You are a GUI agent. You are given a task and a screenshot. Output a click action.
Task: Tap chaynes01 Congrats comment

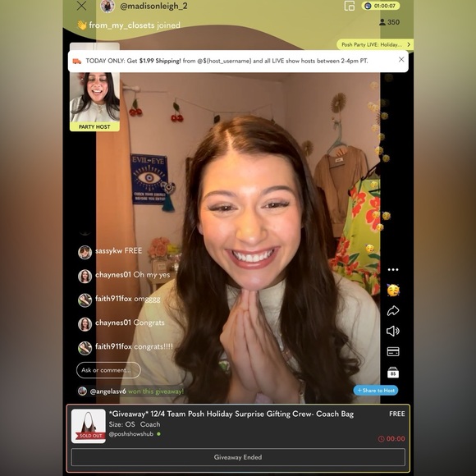pos(130,323)
